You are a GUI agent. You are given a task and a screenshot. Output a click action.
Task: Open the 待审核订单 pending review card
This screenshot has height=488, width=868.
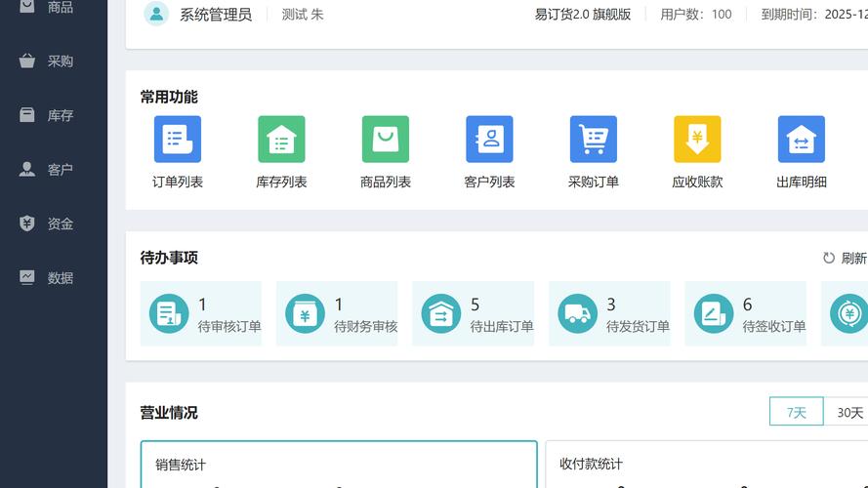pyautogui.click(x=201, y=314)
